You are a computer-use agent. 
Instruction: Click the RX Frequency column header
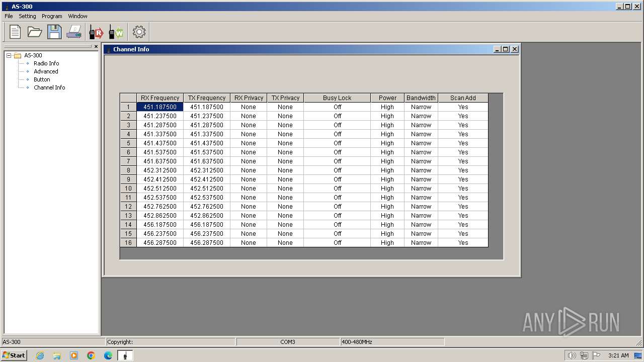coord(160,98)
